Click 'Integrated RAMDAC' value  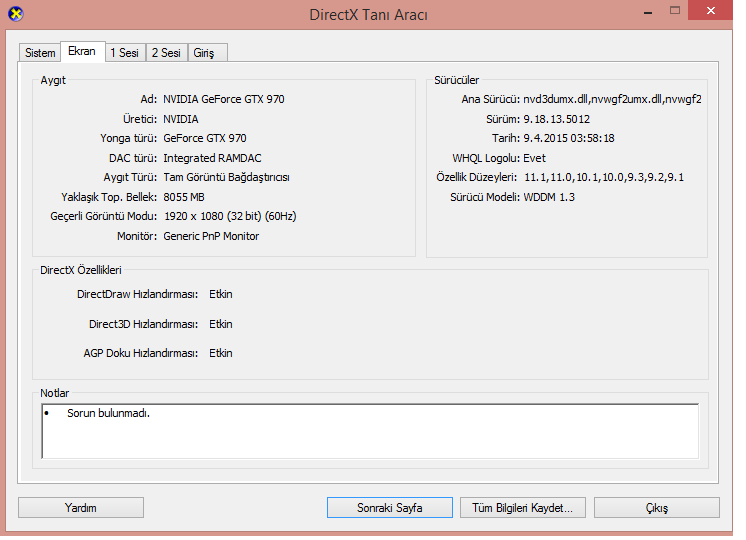[212, 158]
